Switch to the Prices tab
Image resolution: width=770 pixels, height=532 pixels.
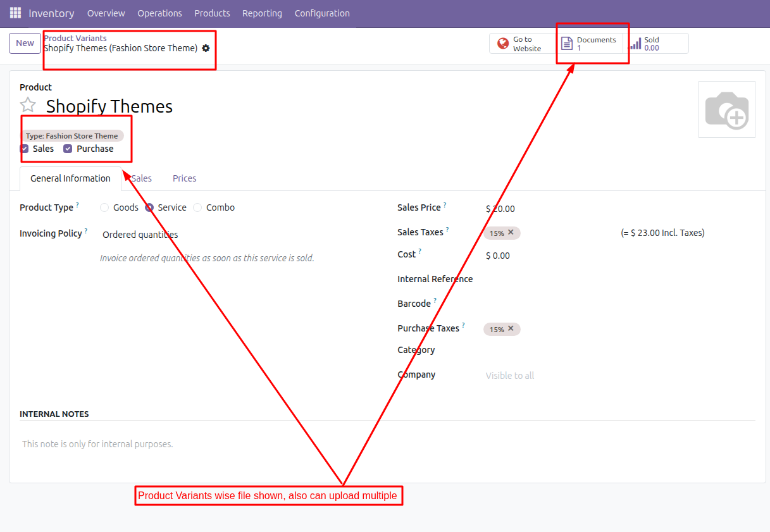click(x=184, y=178)
